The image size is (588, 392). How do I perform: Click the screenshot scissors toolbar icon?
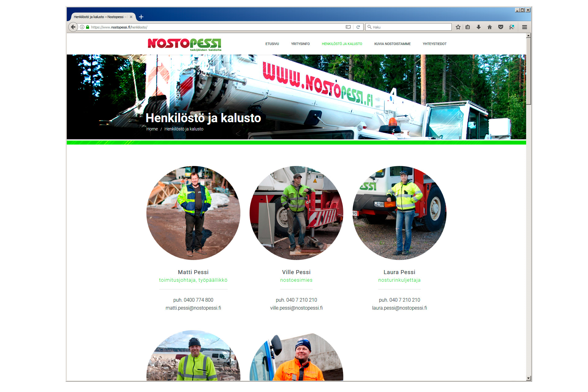512,27
